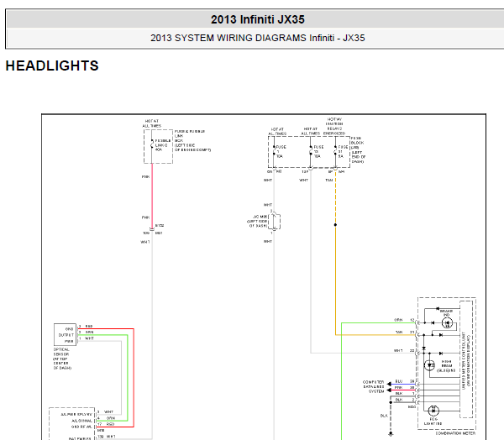Select the 'A/L SIGNAL' terminal label
The height and width of the screenshot is (440, 504).
[x=81, y=421]
